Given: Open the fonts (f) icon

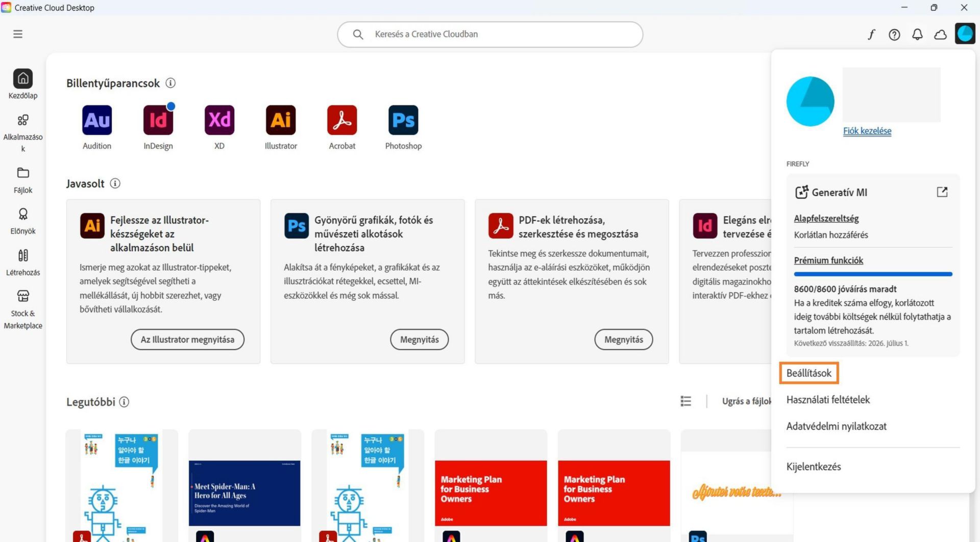Looking at the screenshot, I should click(x=871, y=34).
